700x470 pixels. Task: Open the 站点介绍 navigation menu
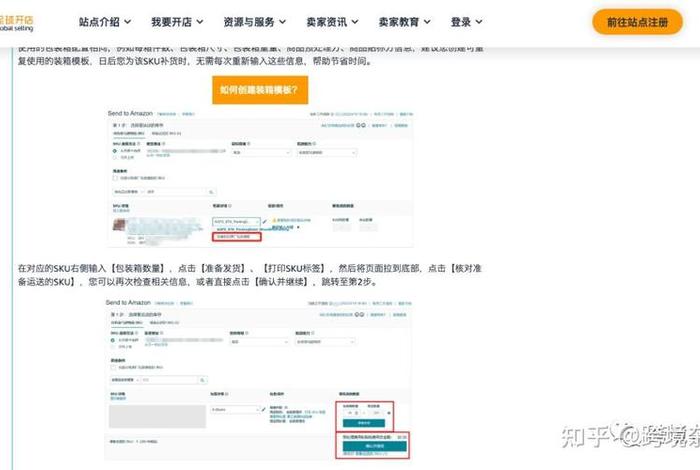[105, 22]
